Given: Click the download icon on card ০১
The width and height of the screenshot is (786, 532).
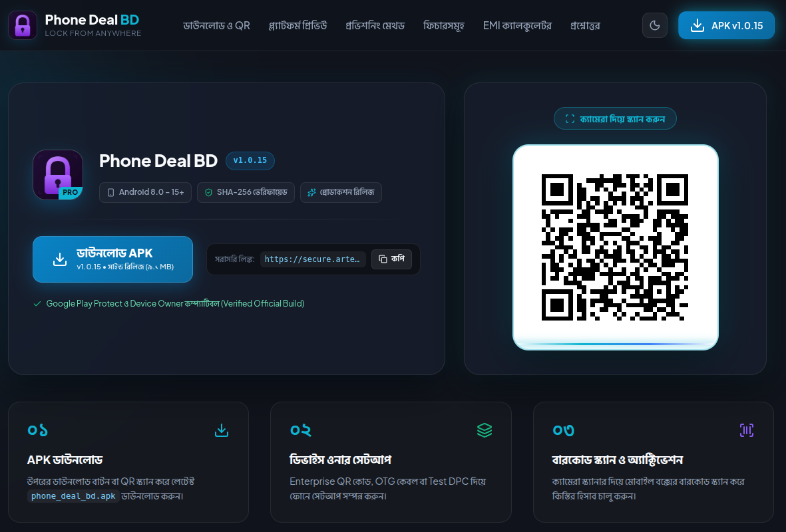Looking at the screenshot, I should click(222, 430).
